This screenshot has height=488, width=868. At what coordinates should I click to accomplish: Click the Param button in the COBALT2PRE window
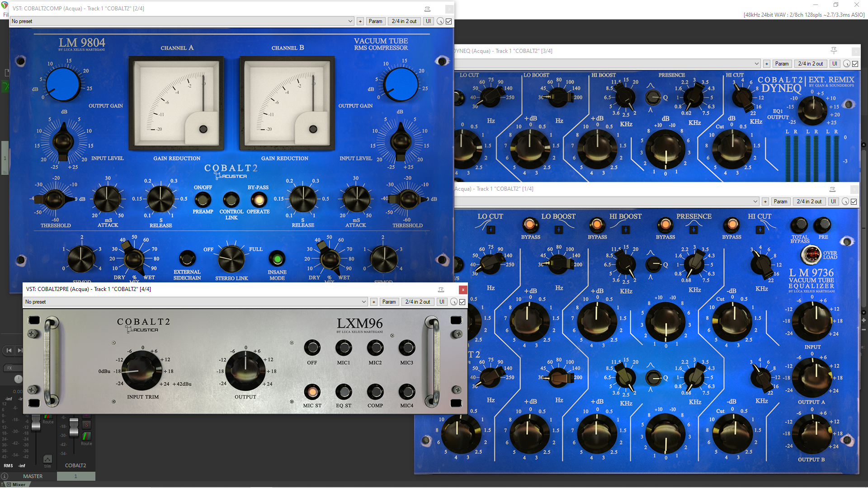tap(389, 302)
